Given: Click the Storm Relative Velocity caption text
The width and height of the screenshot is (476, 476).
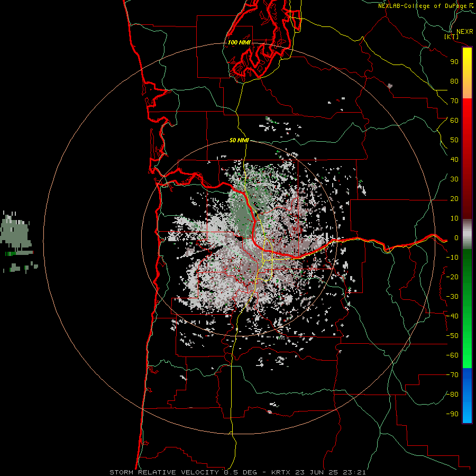Looking at the screenshot, I should 237,472.
